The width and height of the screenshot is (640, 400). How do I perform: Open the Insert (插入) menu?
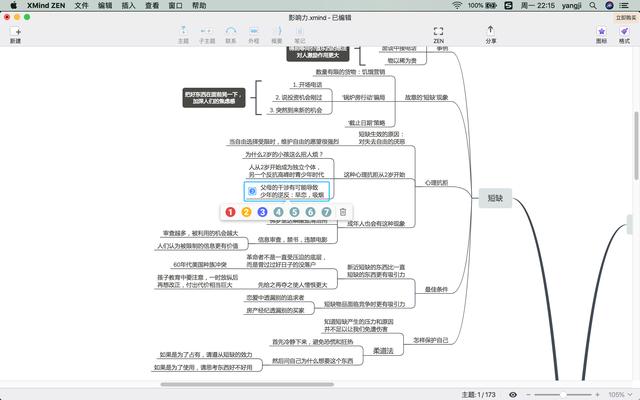[128, 5]
